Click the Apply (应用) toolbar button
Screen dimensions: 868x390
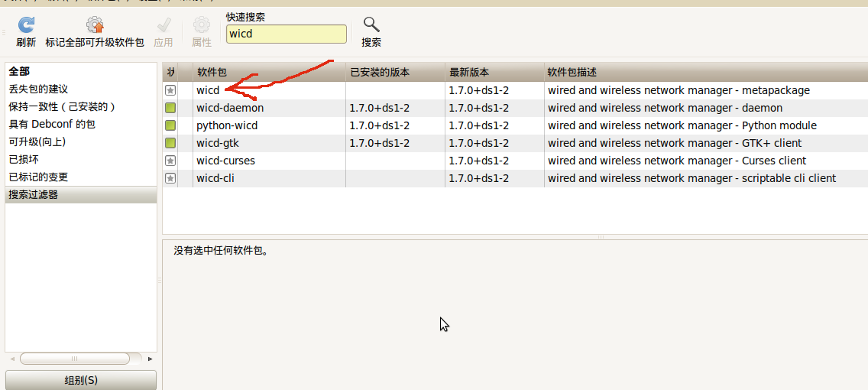pos(164,32)
